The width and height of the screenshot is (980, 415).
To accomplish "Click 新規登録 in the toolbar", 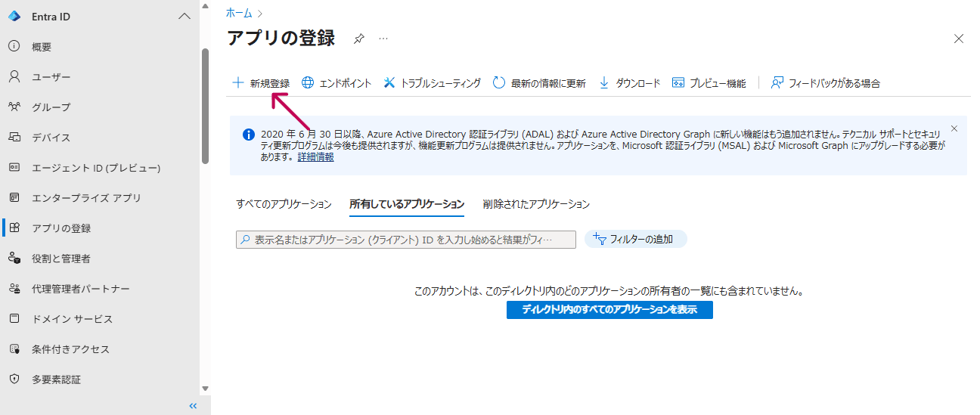I will 260,83.
